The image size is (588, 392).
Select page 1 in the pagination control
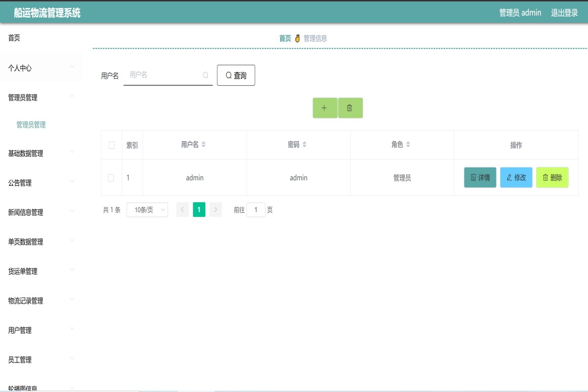coord(199,209)
